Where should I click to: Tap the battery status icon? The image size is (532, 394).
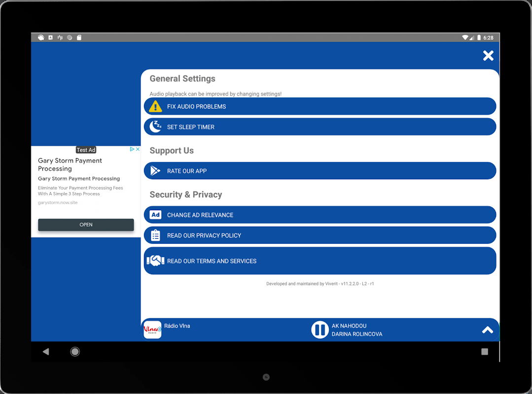pyautogui.click(x=479, y=37)
